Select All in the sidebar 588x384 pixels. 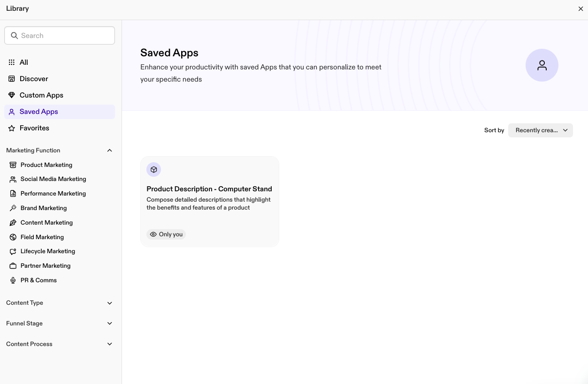(60, 62)
